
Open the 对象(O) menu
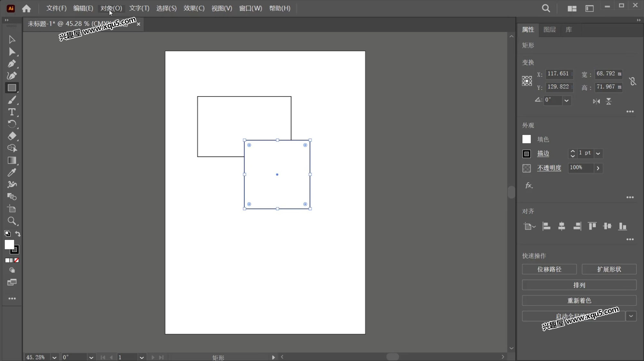click(x=111, y=8)
